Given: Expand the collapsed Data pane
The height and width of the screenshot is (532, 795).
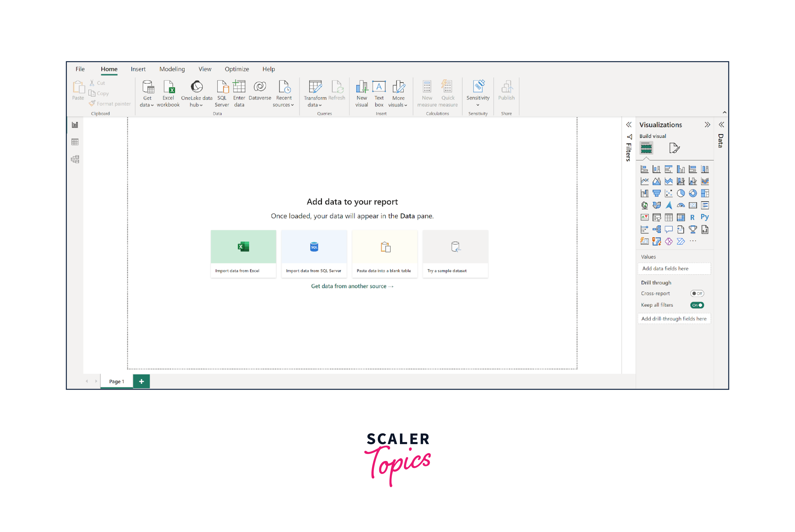Looking at the screenshot, I should (x=721, y=125).
